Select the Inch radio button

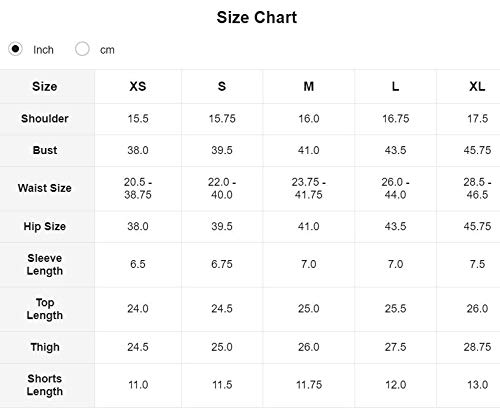click(15, 49)
